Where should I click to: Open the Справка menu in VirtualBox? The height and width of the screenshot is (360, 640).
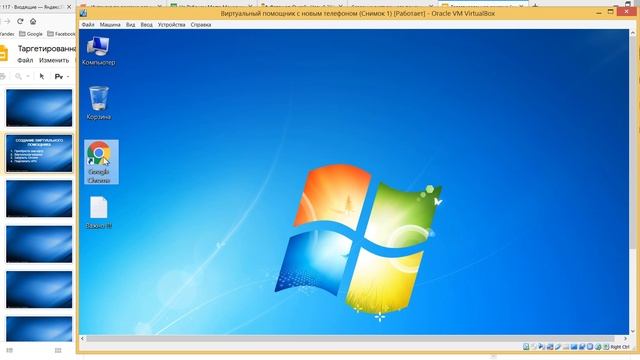click(201, 24)
